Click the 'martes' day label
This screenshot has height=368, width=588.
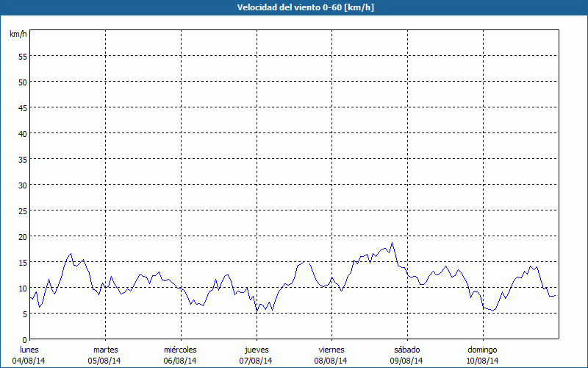click(106, 350)
